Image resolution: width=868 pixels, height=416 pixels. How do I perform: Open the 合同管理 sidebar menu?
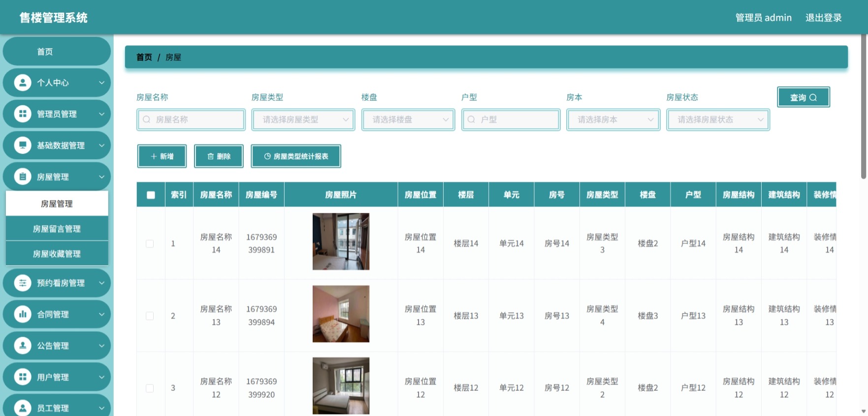click(57, 314)
